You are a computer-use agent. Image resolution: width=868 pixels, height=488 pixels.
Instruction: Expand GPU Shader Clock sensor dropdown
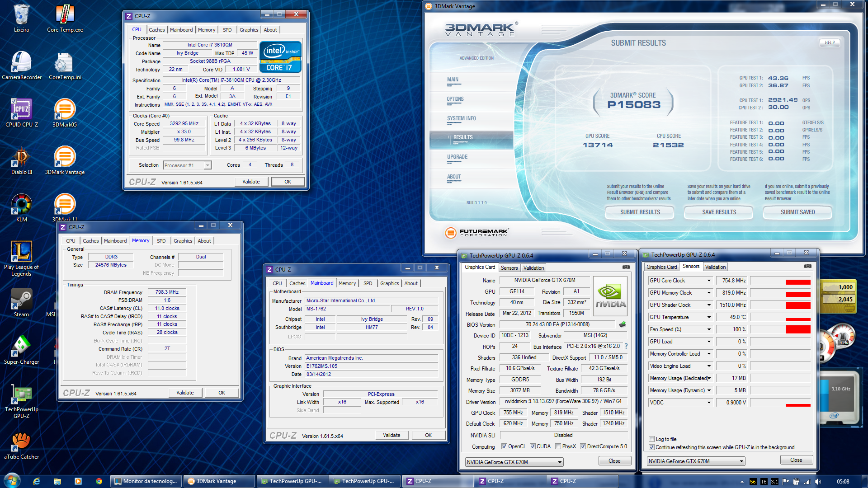click(x=709, y=305)
